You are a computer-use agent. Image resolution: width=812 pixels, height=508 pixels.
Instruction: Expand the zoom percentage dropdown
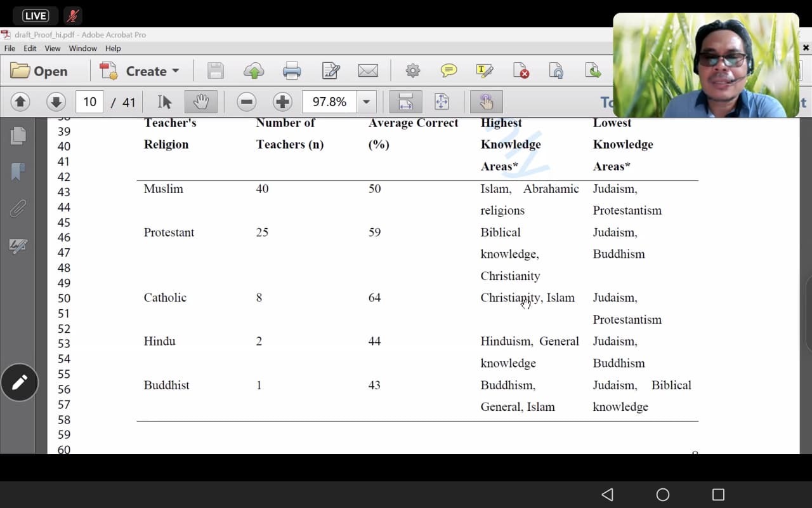(x=366, y=102)
